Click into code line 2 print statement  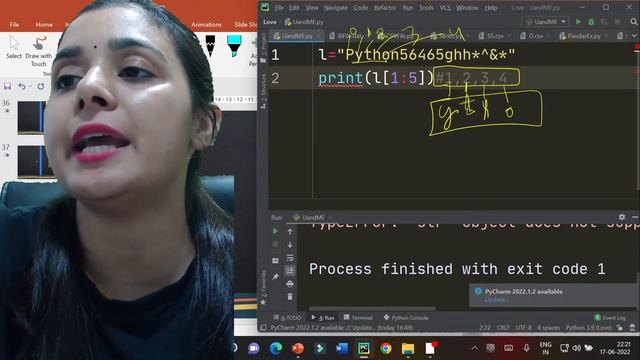tap(376, 78)
